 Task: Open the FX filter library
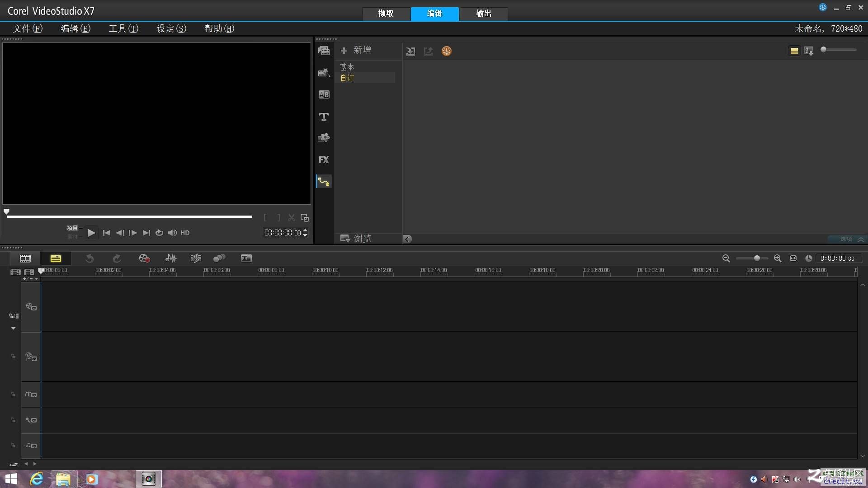click(x=324, y=160)
